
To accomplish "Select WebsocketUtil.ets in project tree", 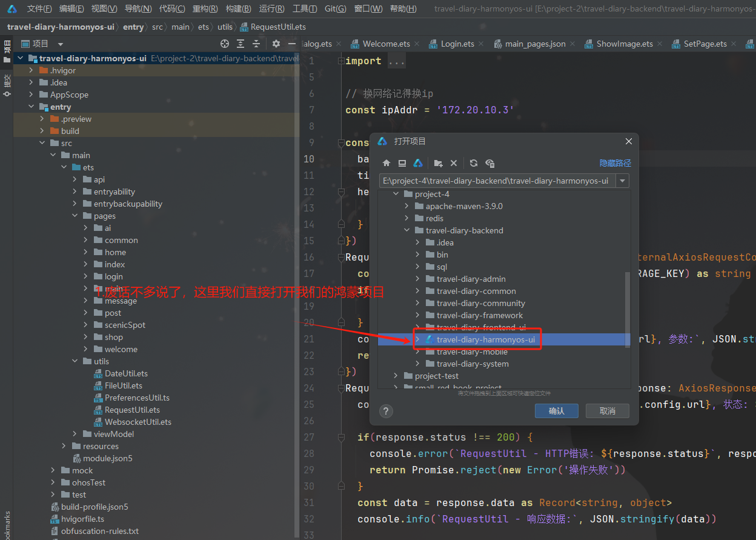I will [138, 422].
